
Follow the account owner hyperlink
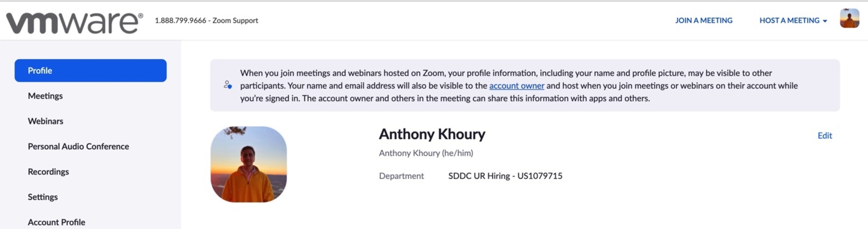pyautogui.click(x=516, y=86)
